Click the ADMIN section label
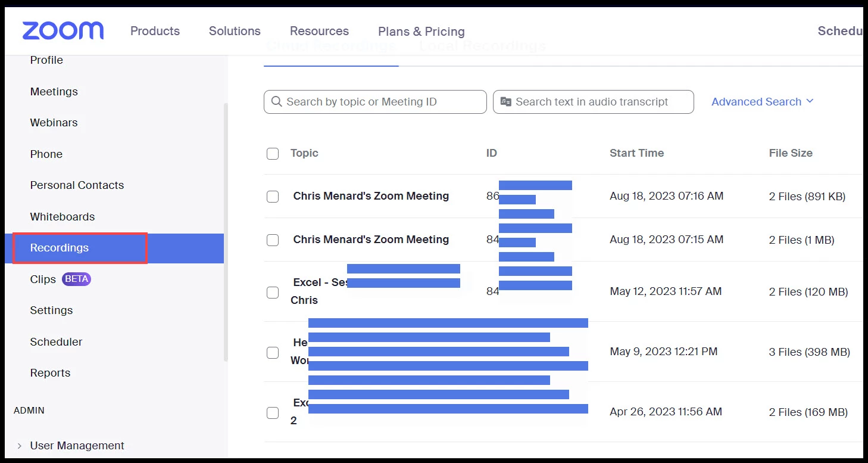Screen dimensions: 868x463 pyautogui.click(x=29, y=411)
